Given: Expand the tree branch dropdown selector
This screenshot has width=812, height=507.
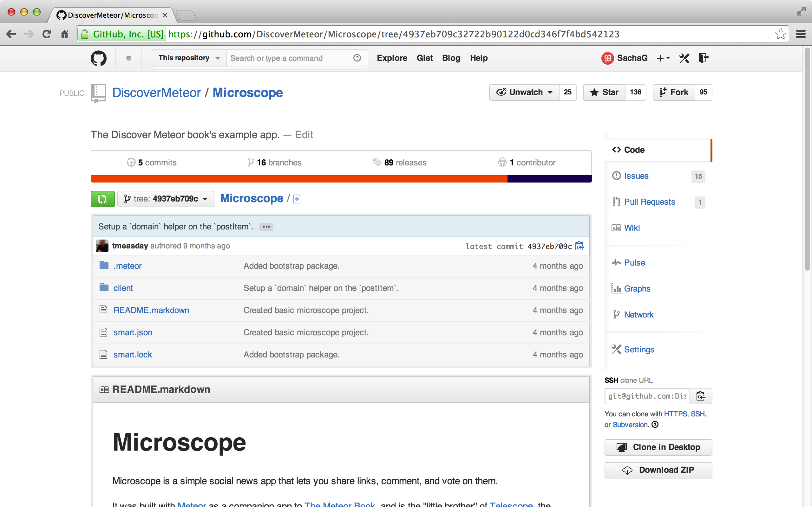Looking at the screenshot, I should click(x=166, y=199).
